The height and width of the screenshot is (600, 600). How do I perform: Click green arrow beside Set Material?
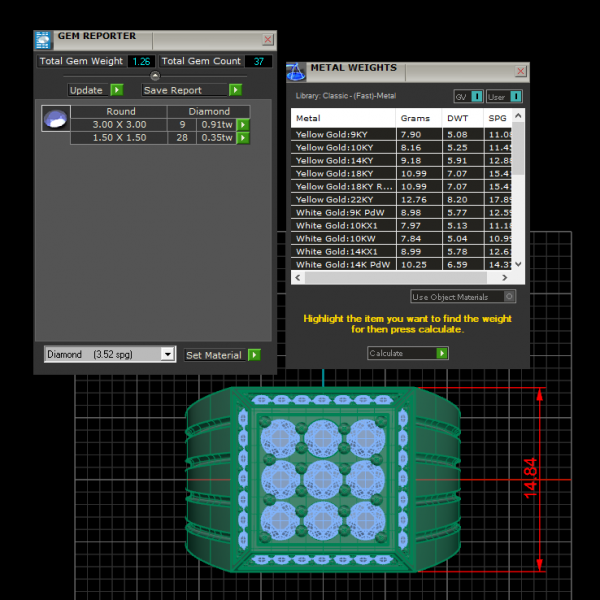click(x=254, y=355)
